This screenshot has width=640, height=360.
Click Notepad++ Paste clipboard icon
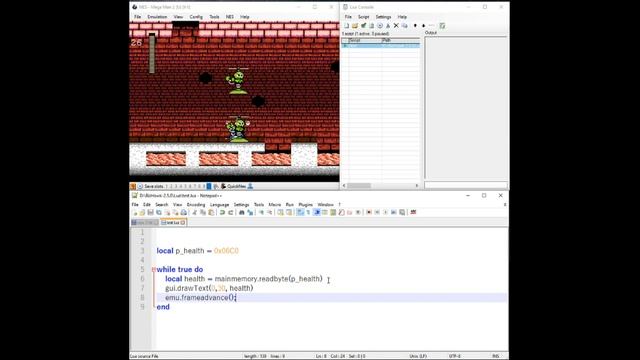coord(211,212)
